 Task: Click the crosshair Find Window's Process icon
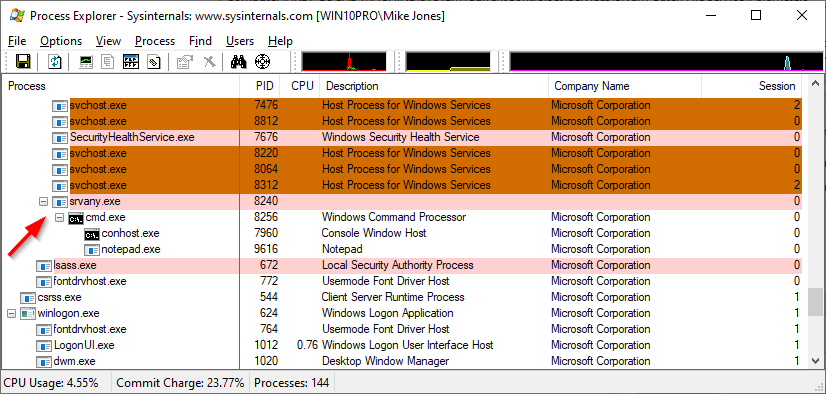tap(262, 62)
